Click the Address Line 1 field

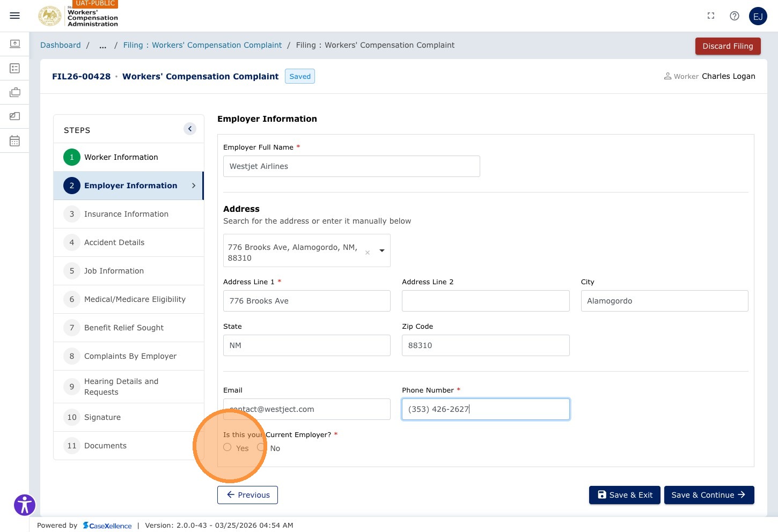click(x=307, y=301)
